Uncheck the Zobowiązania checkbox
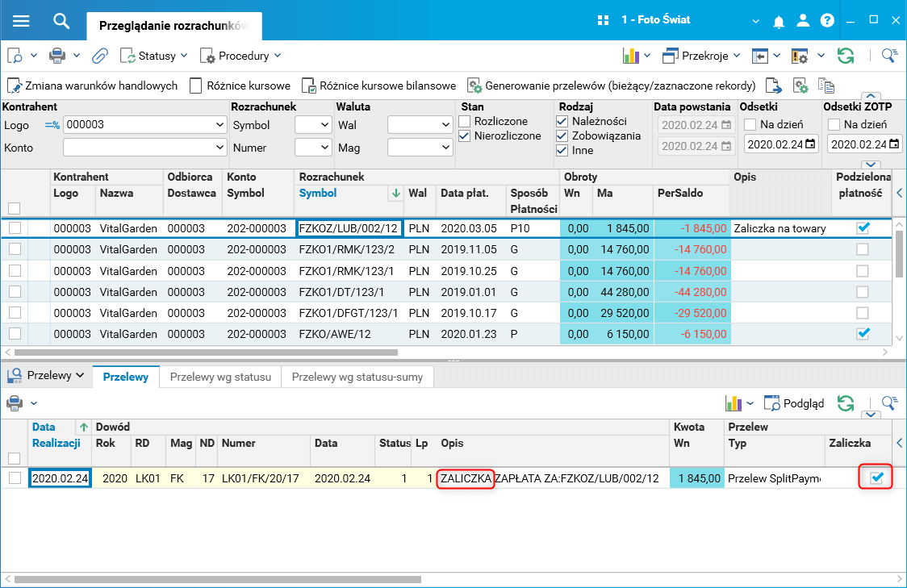The width and height of the screenshot is (907, 588). 562,136
